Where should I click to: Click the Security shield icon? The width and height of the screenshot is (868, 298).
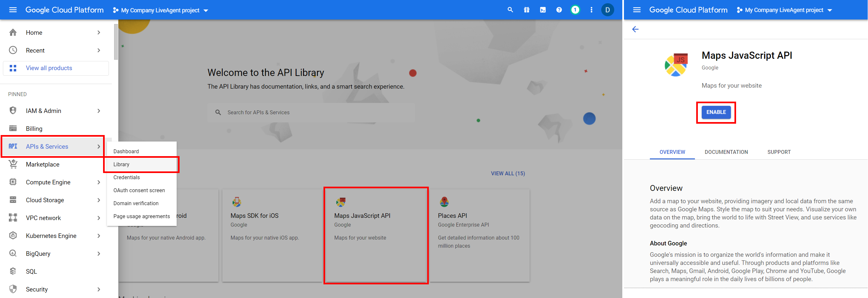(13, 289)
